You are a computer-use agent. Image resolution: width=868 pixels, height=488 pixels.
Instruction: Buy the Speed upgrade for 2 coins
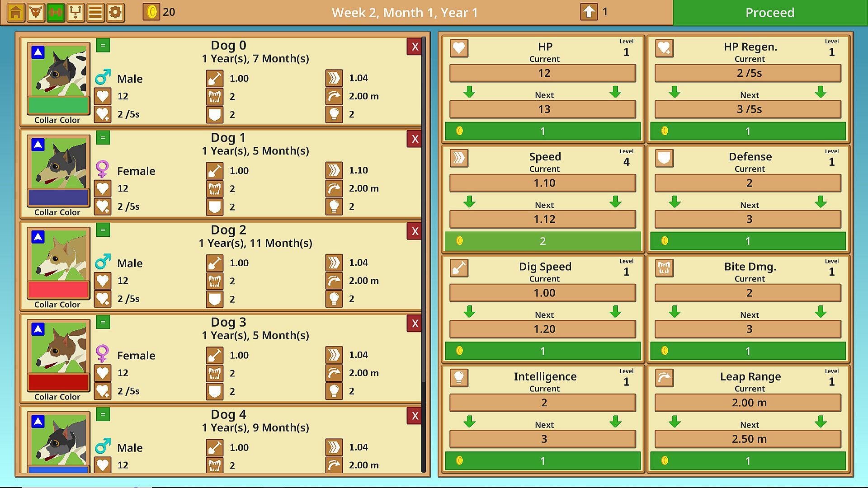click(542, 241)
